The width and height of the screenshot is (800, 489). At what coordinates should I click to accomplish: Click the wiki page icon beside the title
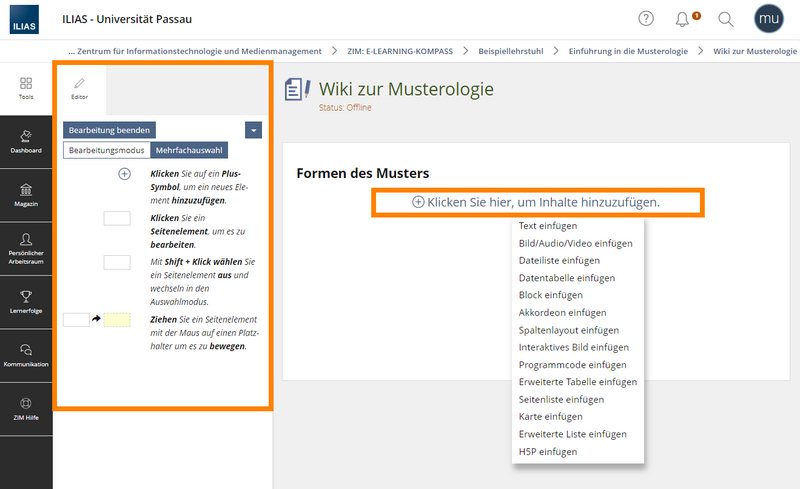pos(297,89)
